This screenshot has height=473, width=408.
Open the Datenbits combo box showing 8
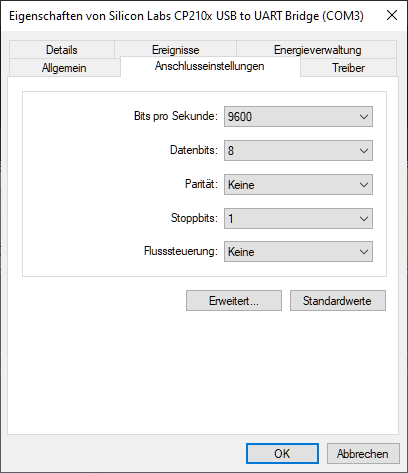[298, 151]
